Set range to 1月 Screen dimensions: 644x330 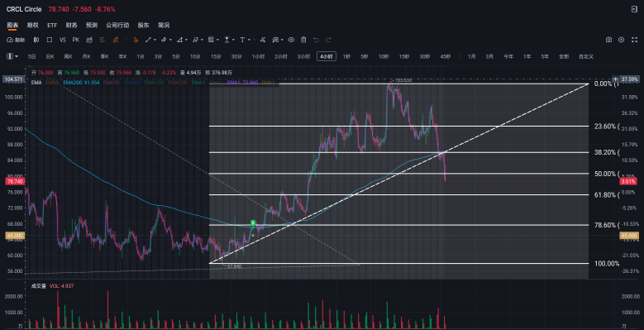pyautogui.click(x=471, y=56)
